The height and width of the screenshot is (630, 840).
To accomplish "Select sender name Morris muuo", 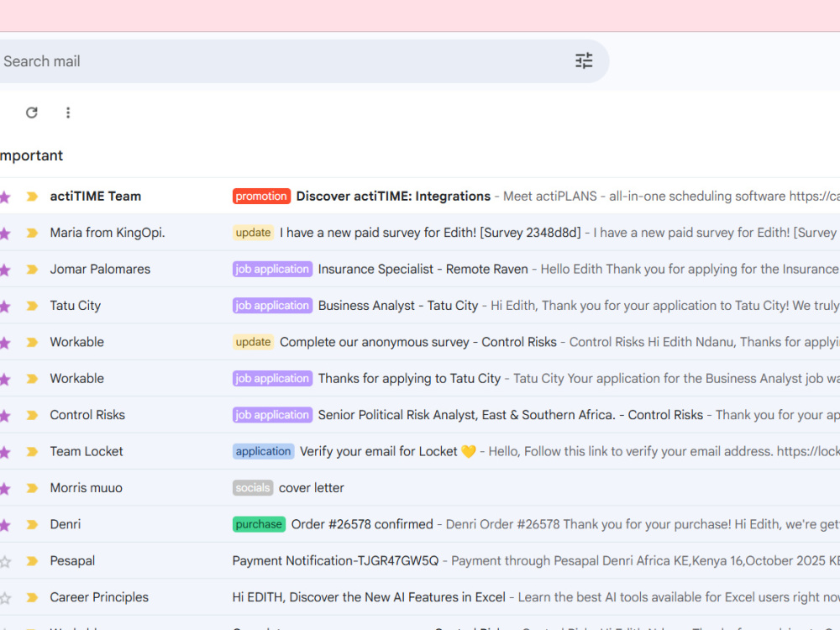I will tap(87, 487).
